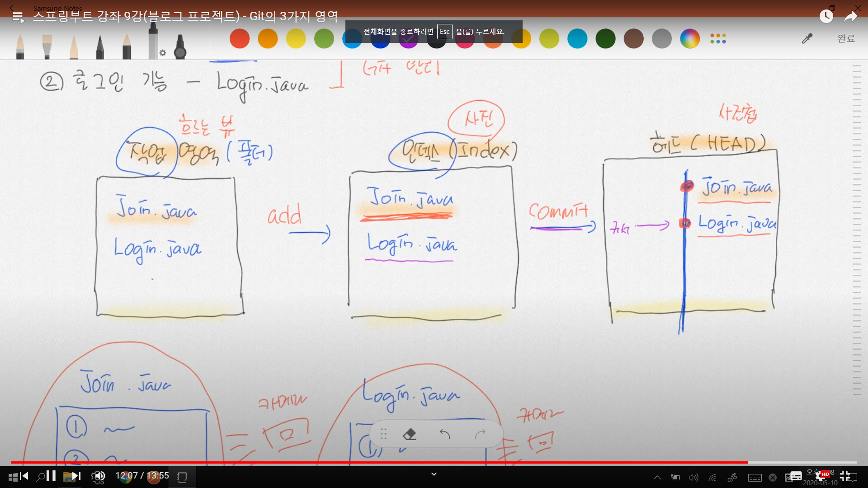Expand the chevron below the progress bar
Screen dimensions: 868x488
[434, 474]
